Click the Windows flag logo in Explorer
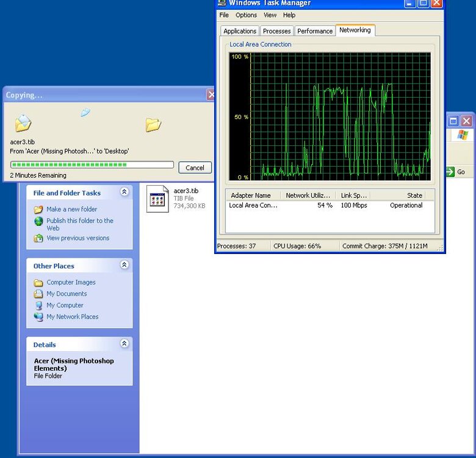Image resolution: width=476 pixels, height=458 pixels. click(x=463, y=134)
